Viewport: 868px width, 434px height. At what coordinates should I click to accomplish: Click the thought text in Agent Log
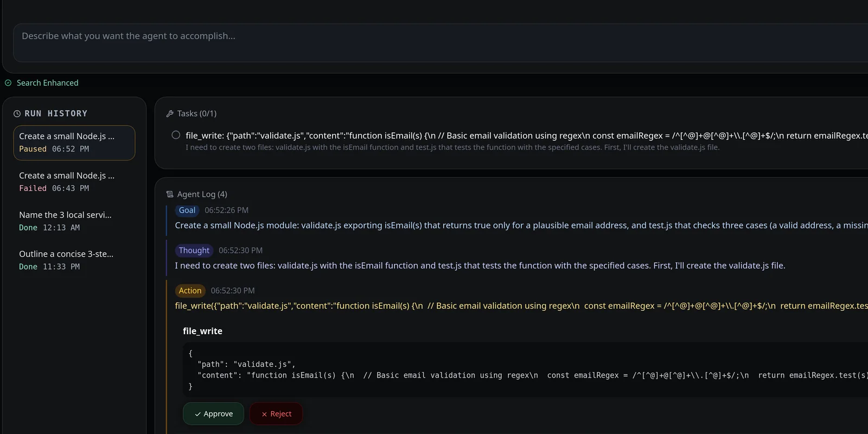tap(480, 266)
